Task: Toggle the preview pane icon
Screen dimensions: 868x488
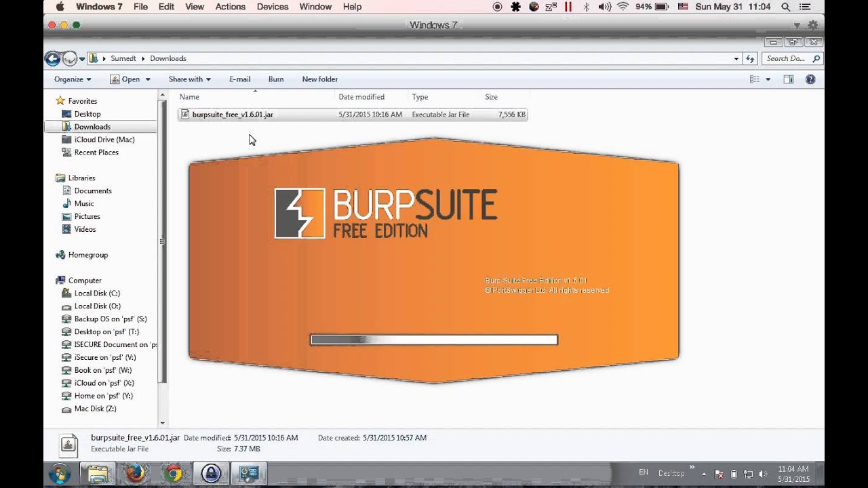Action: [789, 79]
